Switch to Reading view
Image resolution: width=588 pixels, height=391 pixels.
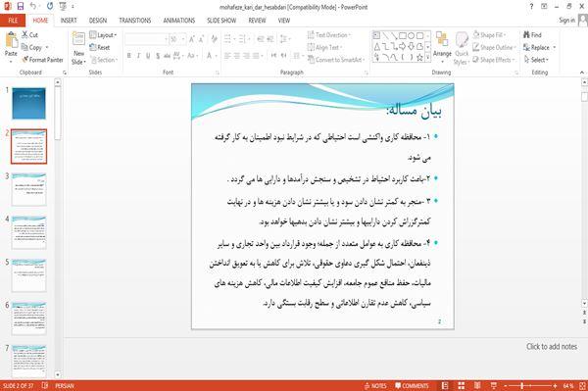[477, 386]
